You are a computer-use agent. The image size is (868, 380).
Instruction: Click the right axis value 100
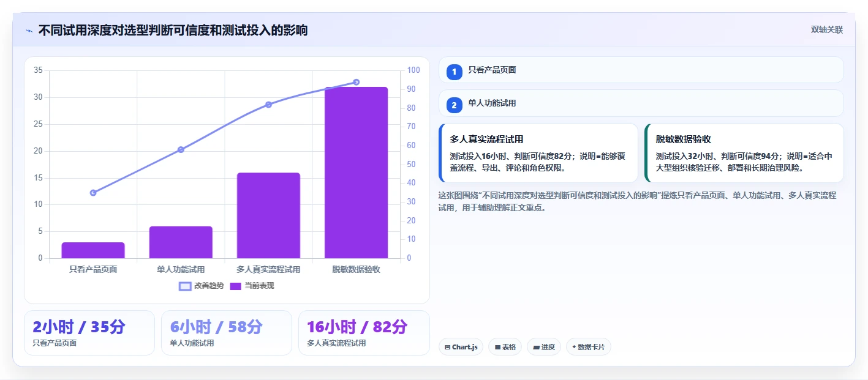pyautogui.click(x=413, y=70)
